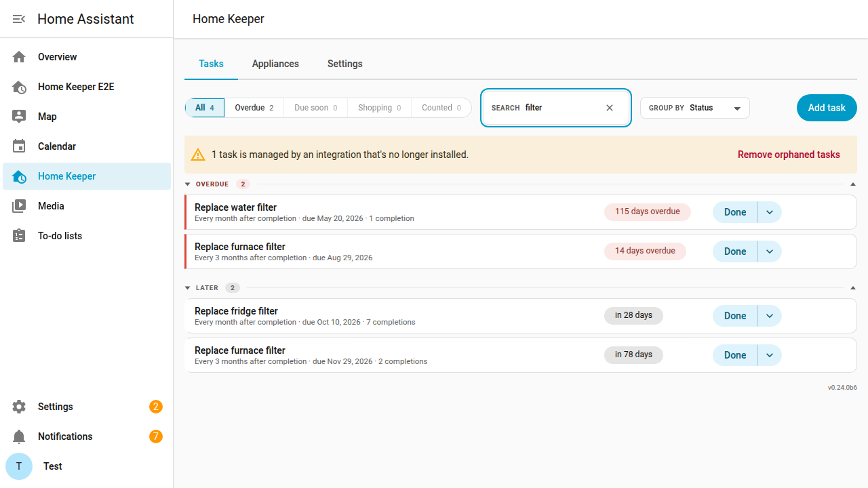868x488 pixels.
Task: Click Remove orphaned tasks
Action: tap(789, 155)
